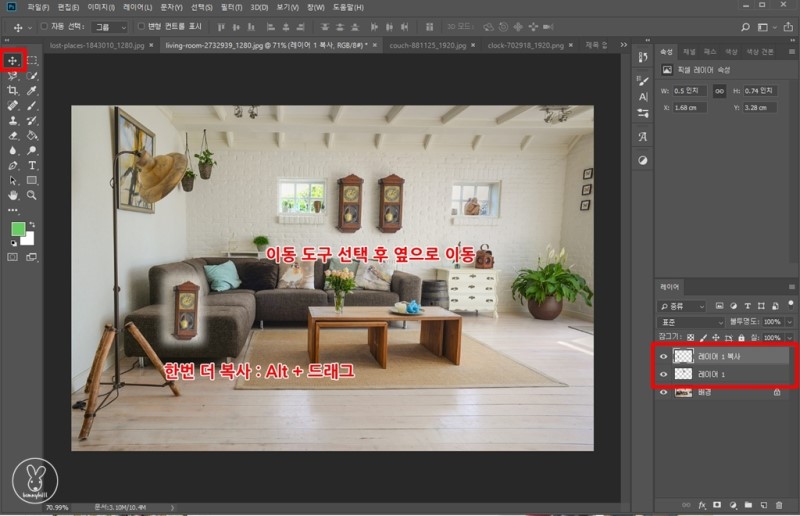Hide the 레이어 1 복사 layer
The height and width of the screenshot is (516, 800).
coord(664,356)
